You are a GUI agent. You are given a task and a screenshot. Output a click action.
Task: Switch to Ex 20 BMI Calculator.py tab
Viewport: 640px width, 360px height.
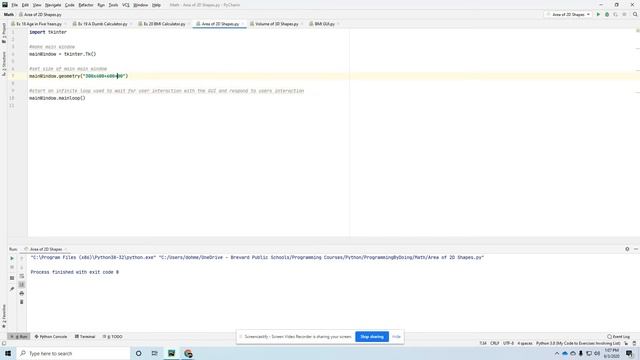point(164,24)
